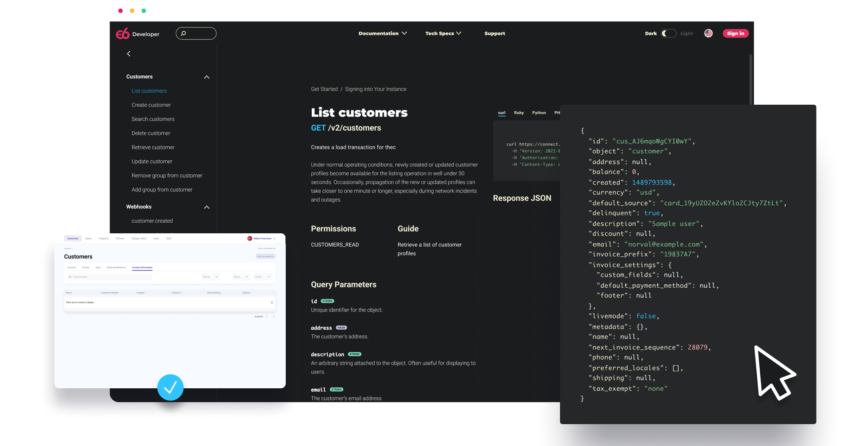Click the e6 Developer logo
This screenshot has width=868, height=446.
point(137,33)
